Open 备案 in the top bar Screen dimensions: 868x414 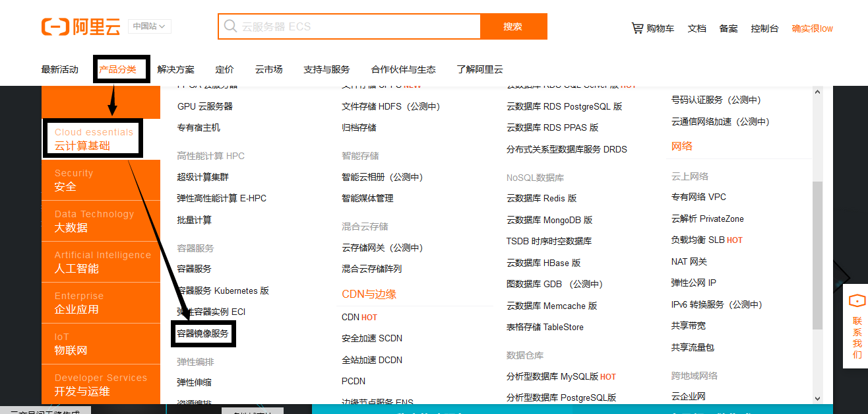point(728,28)
